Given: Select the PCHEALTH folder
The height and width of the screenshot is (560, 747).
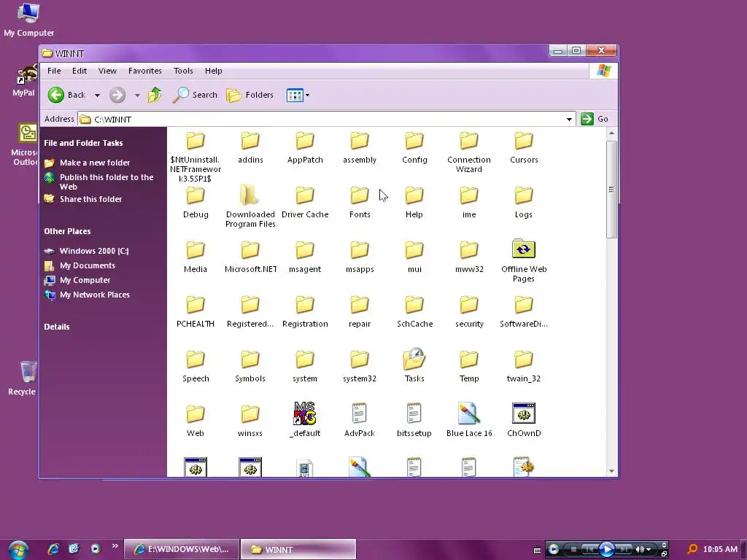Looking at the screenshot, I should point(196,311).
